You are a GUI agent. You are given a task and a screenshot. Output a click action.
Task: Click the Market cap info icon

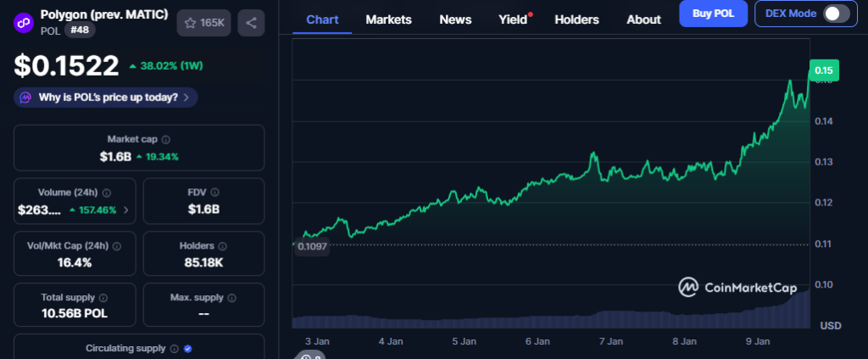[x=166, y=139]
